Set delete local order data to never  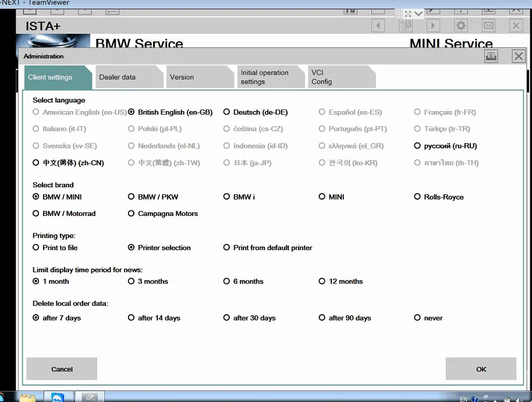(428, 318)
